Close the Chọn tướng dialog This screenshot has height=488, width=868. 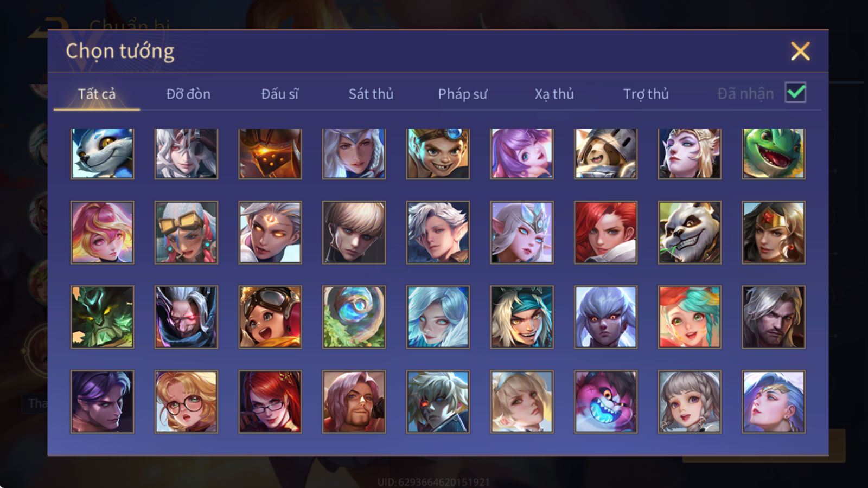(x=800, y=51)
